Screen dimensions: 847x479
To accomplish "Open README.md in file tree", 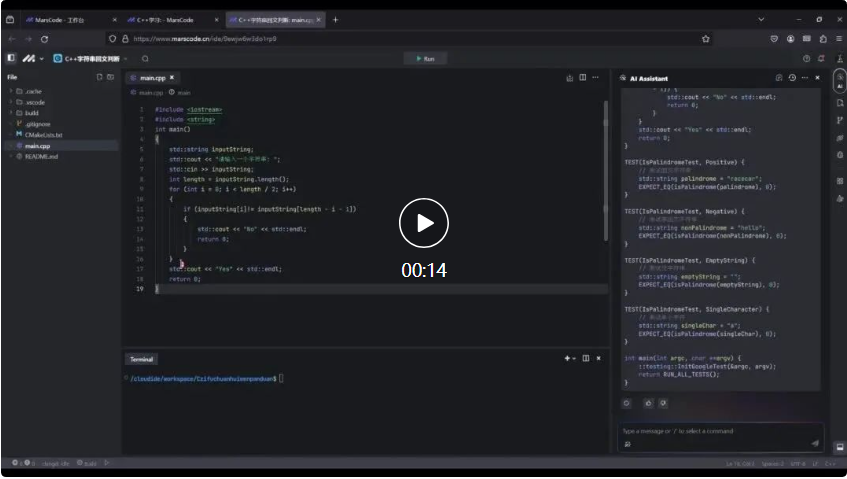I will [x=41, y=156].
